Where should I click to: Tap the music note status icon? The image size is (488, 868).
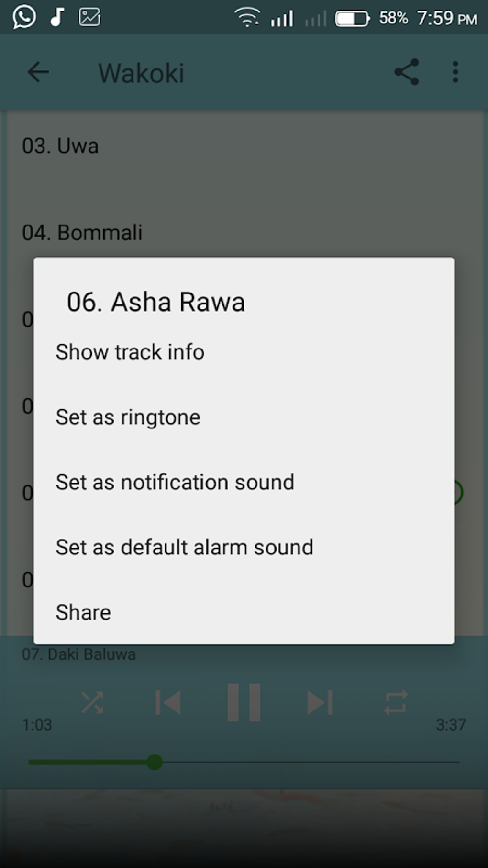tap(57, 17)
